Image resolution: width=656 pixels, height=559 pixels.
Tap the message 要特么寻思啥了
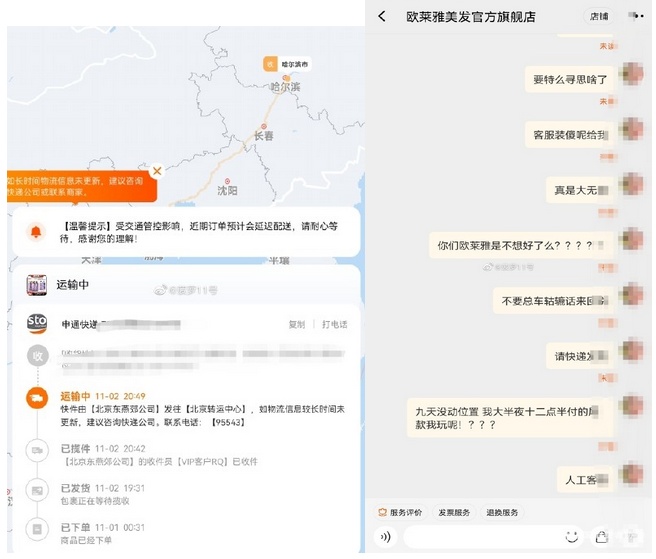[570, 79]
